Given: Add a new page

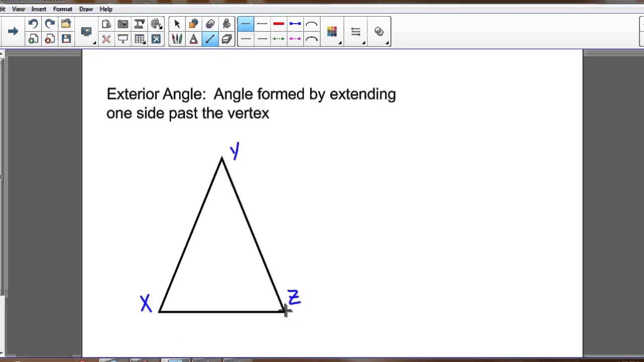Looking at the screenshot, I should [33, 39].
